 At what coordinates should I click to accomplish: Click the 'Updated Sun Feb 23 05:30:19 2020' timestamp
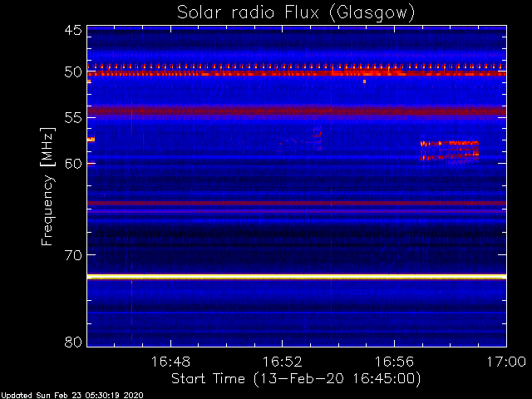pyautogui.click(x=71, y=396)
